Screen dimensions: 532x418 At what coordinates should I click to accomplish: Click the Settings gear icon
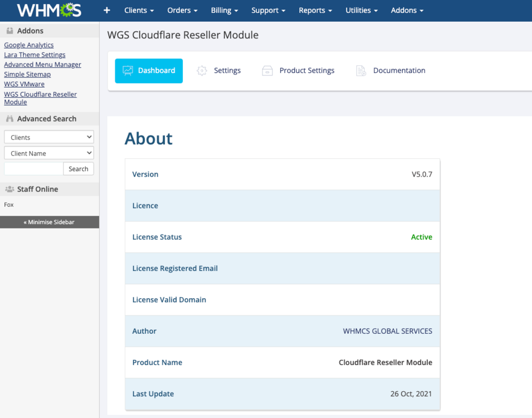pyautogui.click(x=202, y=71)
